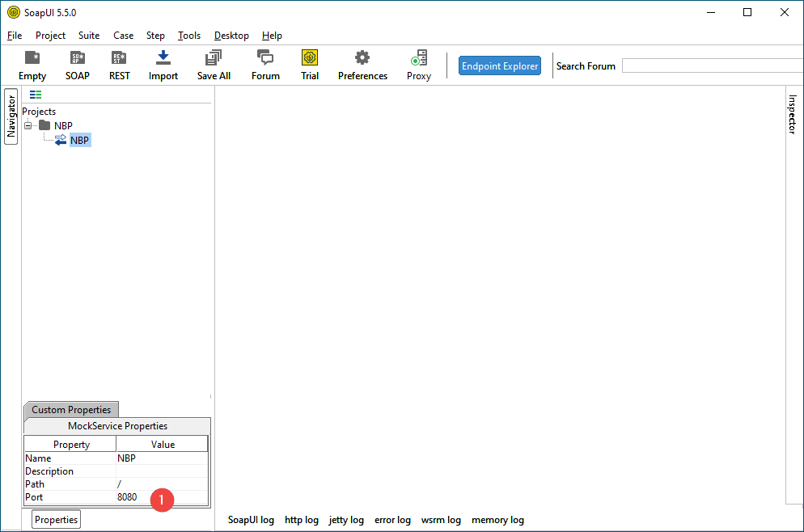Image resolution: width=804 pixels, height=532 pixels.
Task: Open Preferences gear icon
Action: [362, 57]
